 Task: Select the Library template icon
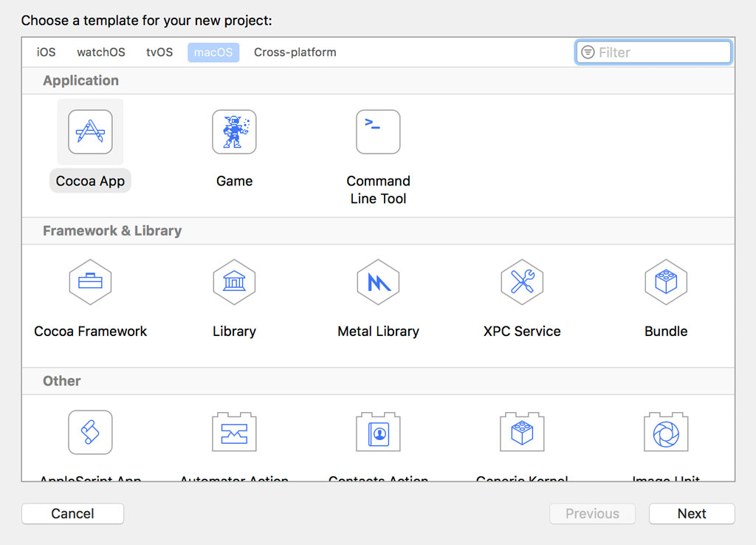234,282
